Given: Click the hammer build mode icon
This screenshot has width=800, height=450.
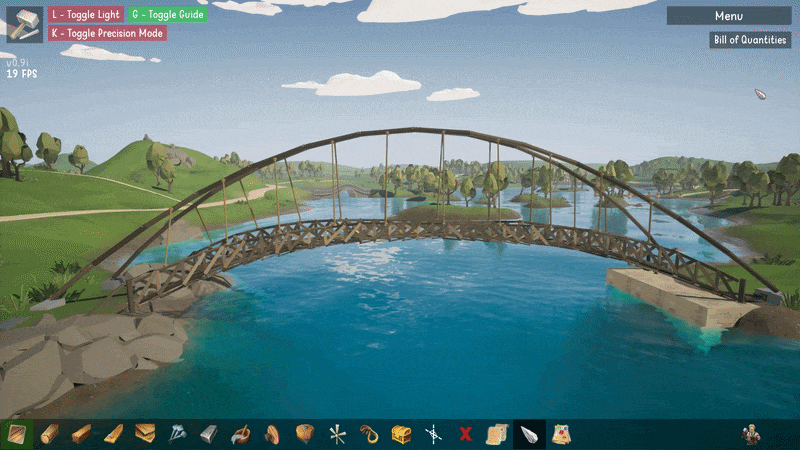Looking at the screenshot, I should coord(24,24).
